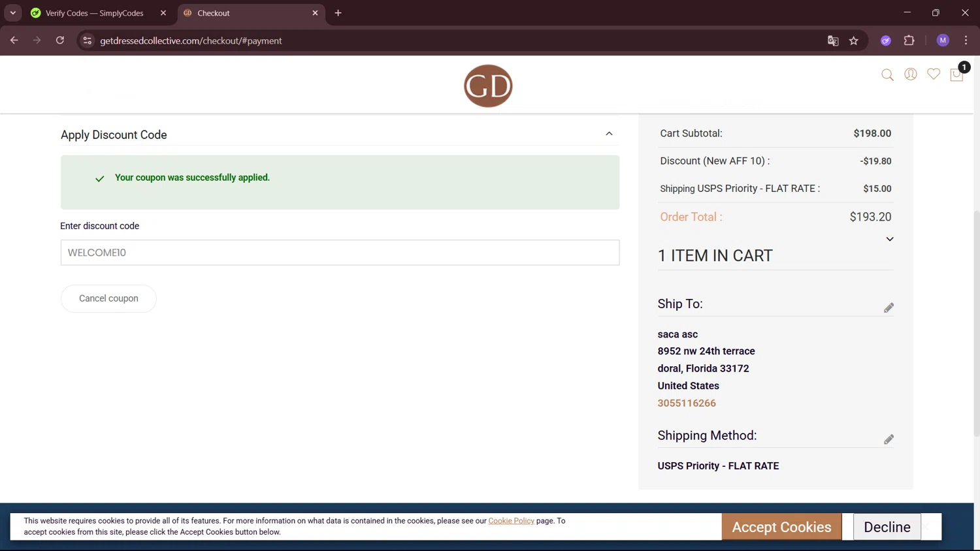Open the Chrome three-dot menu
This screenshot has width=980, height=551.
[x=966, y=40]
